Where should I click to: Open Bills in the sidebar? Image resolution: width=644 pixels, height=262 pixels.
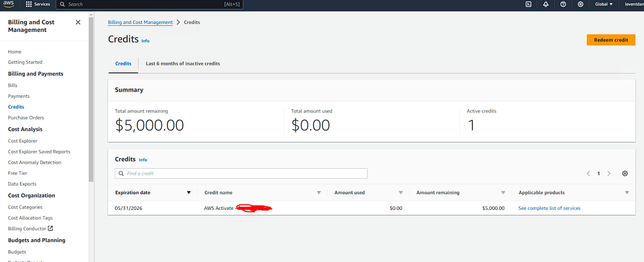point(13,86)
